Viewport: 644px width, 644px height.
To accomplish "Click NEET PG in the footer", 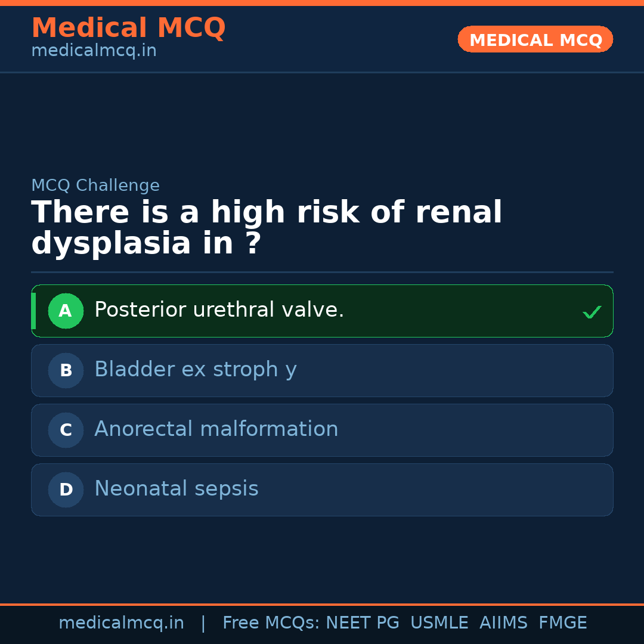I will [x=363, y=623].
